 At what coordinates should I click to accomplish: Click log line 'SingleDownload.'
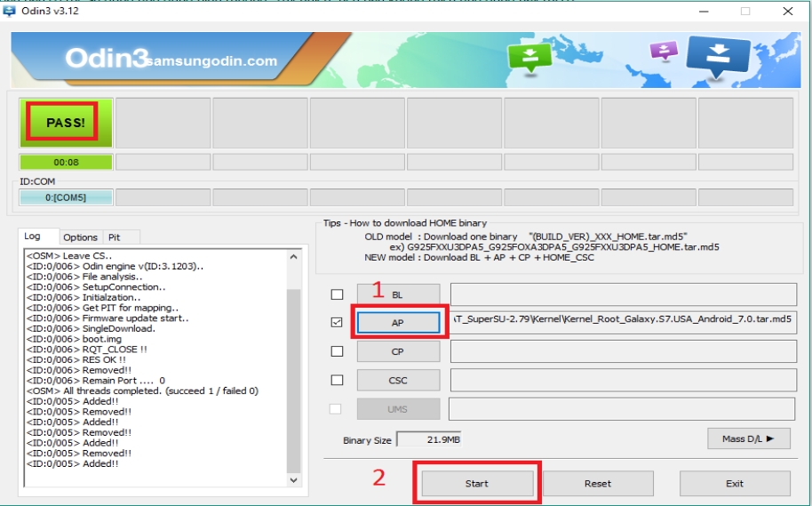(92, 329)
